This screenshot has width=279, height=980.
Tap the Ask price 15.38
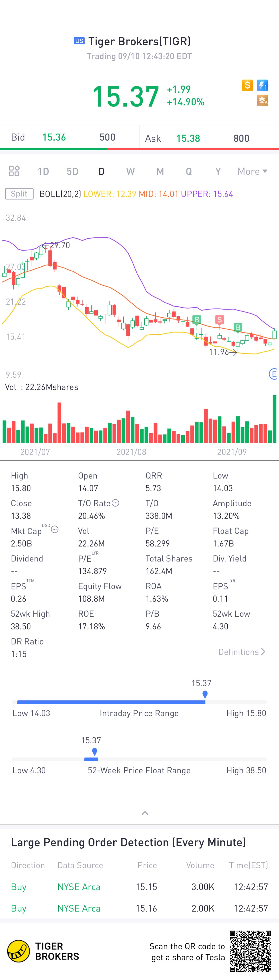[x=188, y=139]
